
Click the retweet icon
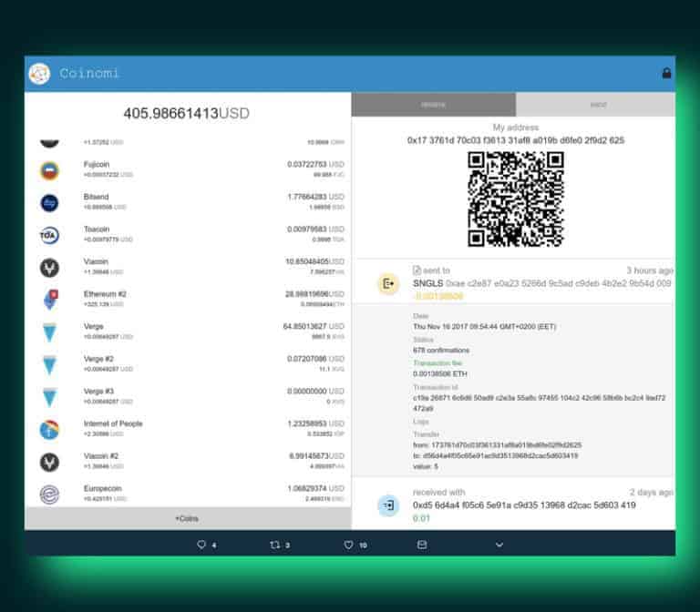point(275,545)
